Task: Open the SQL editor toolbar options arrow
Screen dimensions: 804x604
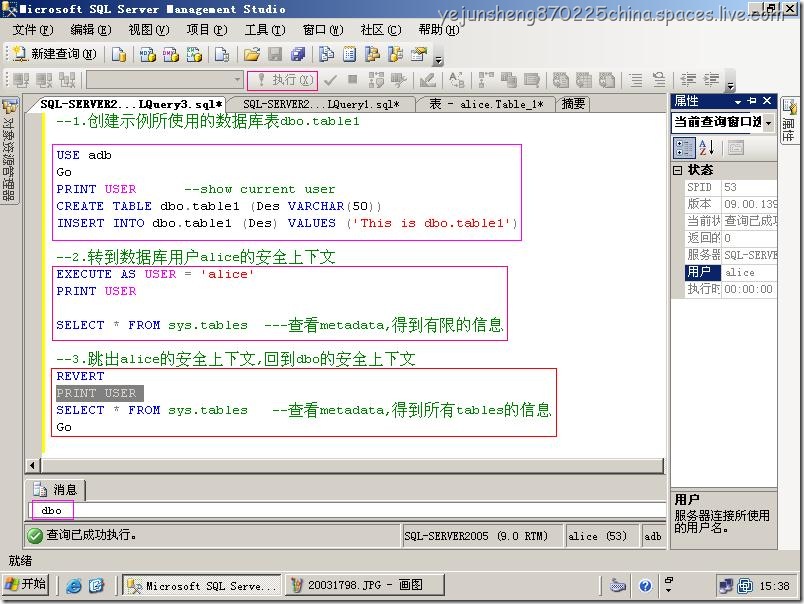Action: point(731,86)
